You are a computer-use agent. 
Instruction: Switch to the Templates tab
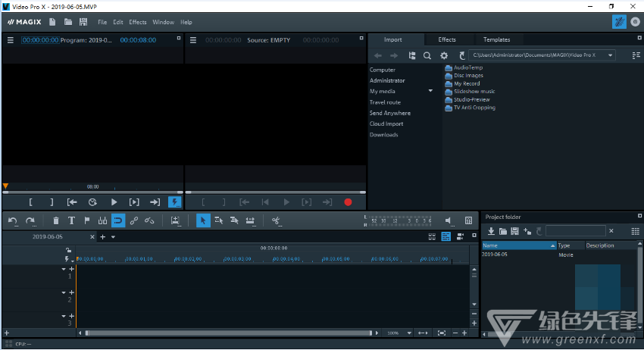[496, 39]
